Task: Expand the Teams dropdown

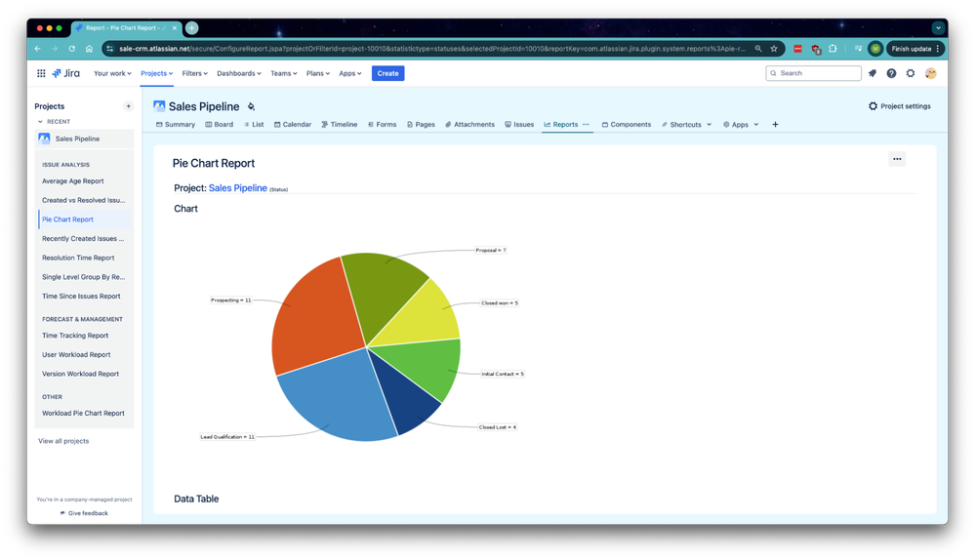Action: pos(284,73)
